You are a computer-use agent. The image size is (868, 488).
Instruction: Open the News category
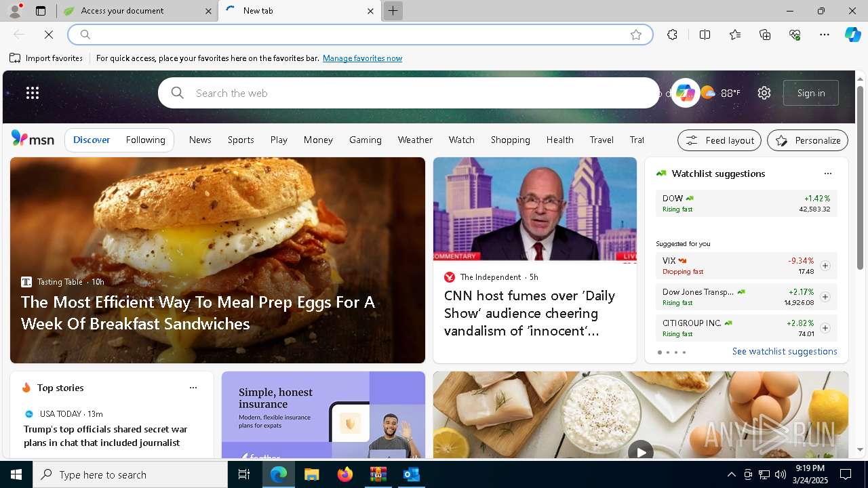point(200,140)
